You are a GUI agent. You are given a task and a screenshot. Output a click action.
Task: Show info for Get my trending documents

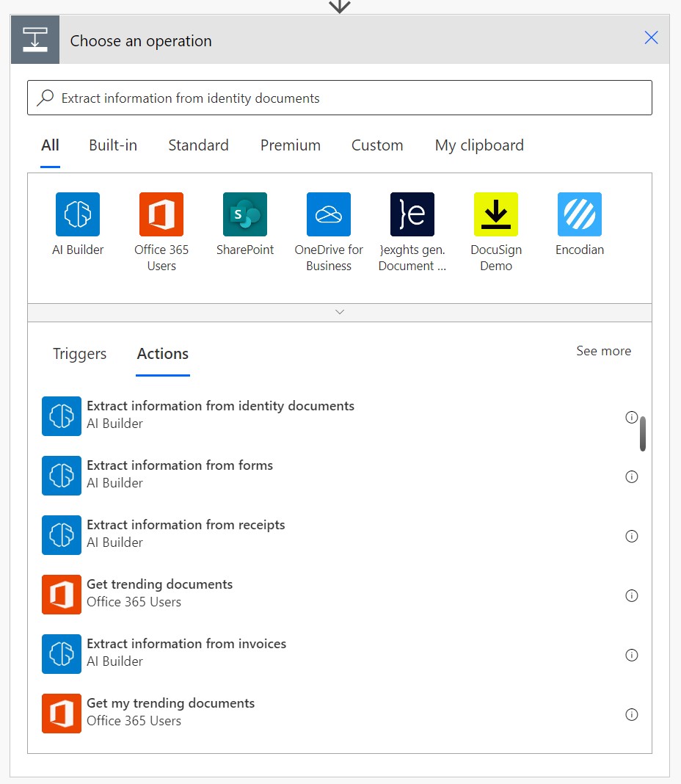(632, 714)
